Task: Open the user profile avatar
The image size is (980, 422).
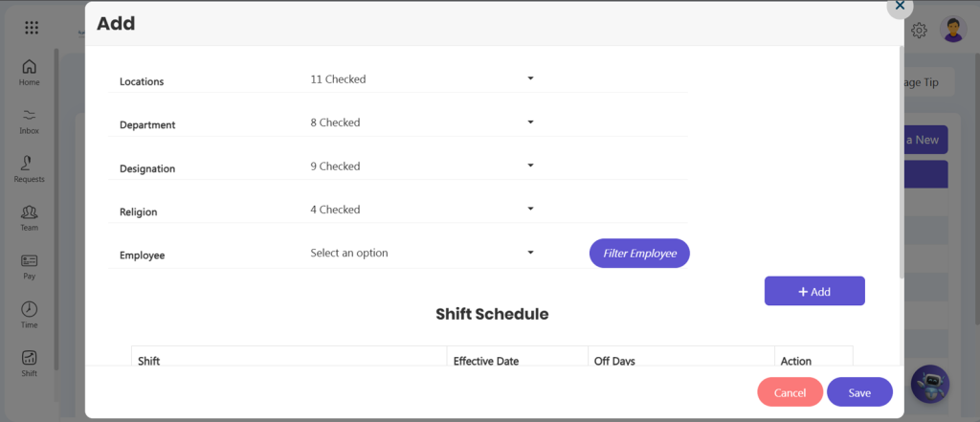Action: pyautogui.click(x=953, y=30)
